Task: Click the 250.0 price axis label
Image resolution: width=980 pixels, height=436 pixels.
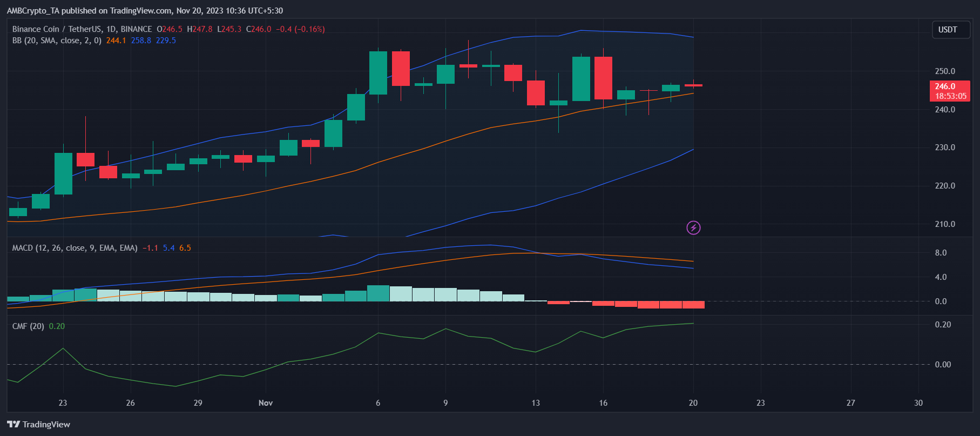Action: (x=945, y=71)
